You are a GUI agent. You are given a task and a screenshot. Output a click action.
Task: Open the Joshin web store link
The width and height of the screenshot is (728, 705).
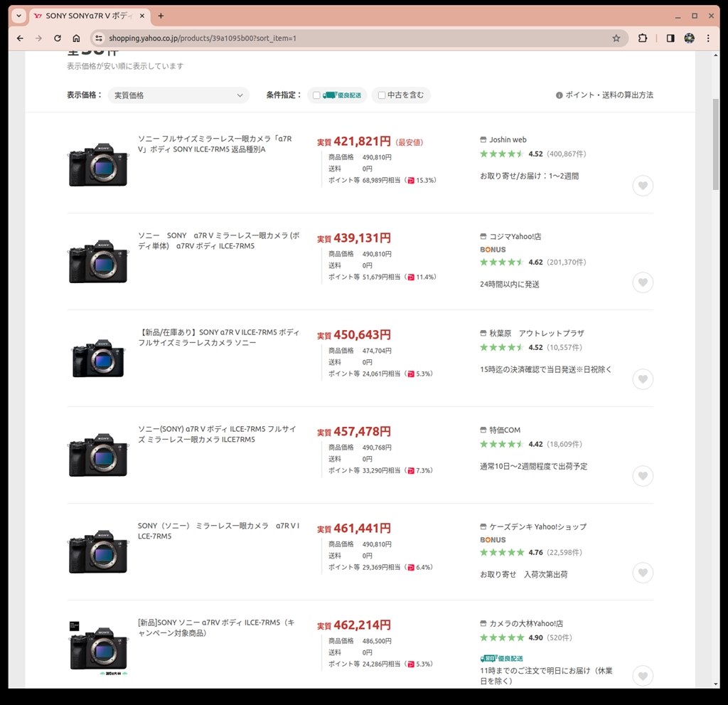point(508,139)
